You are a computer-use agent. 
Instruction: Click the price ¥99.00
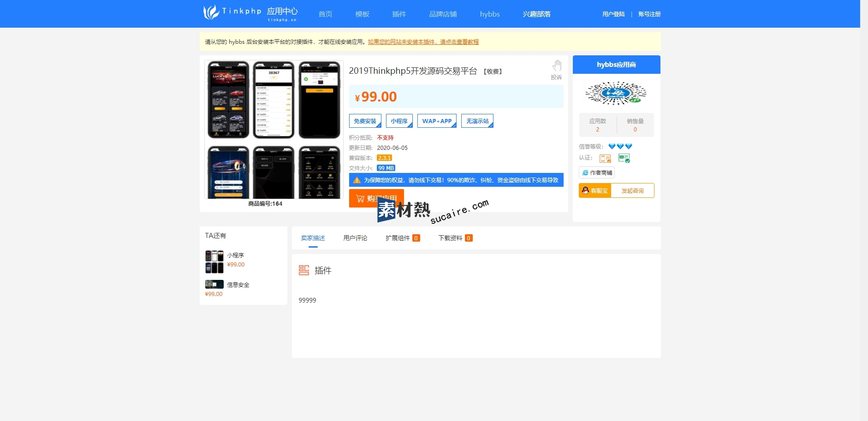(376, 97)
